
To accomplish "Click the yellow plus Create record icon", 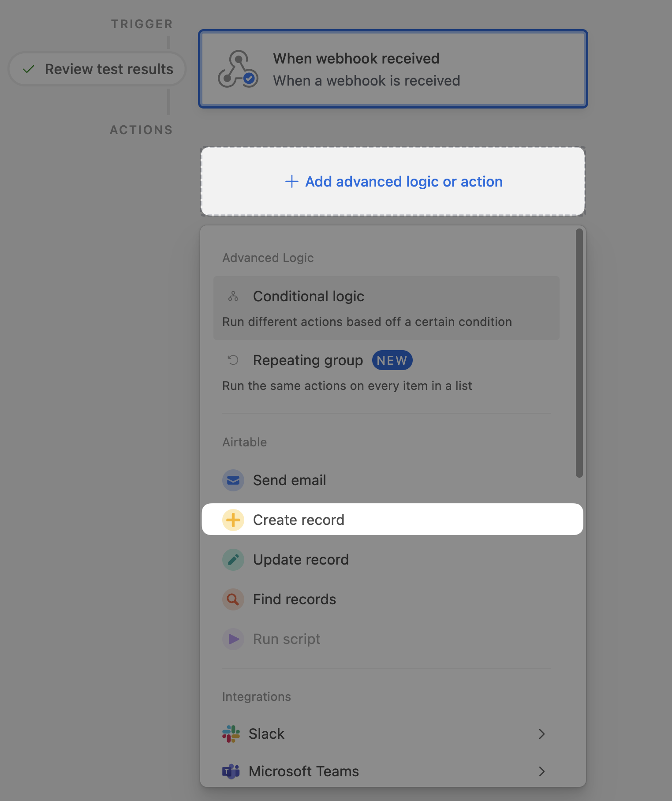I will point(233,520).
